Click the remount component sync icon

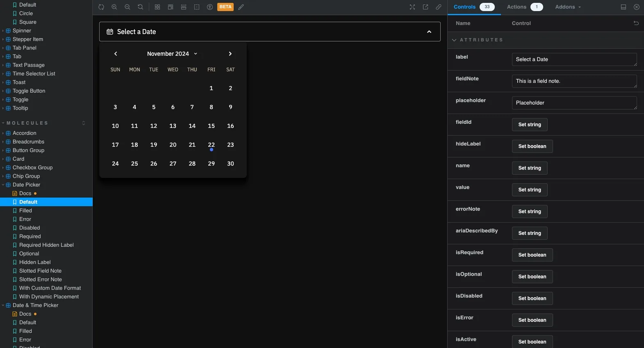coord(101,7)
